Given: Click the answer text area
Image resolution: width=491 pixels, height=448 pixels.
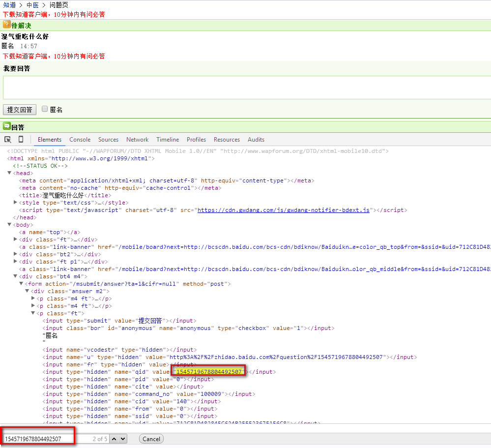Looking at the screenshot, I should 246,88.
